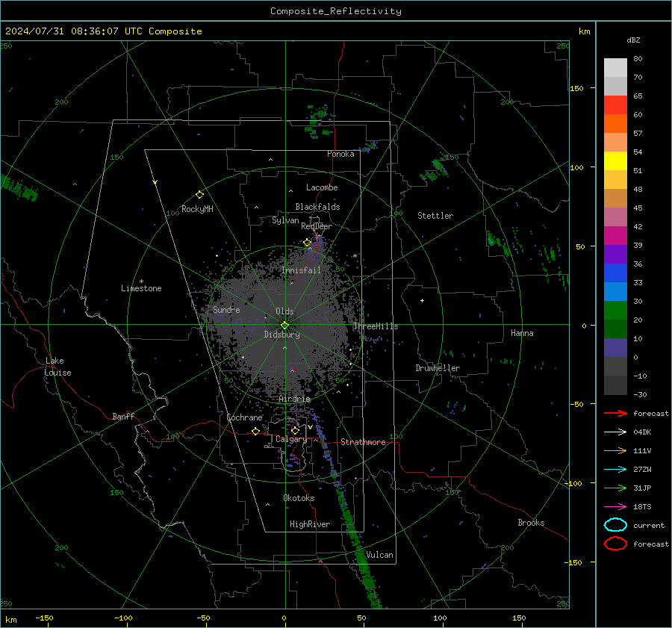672x628 pixels.
Task: Click the HighRiver label
Action: pos(310,524)
